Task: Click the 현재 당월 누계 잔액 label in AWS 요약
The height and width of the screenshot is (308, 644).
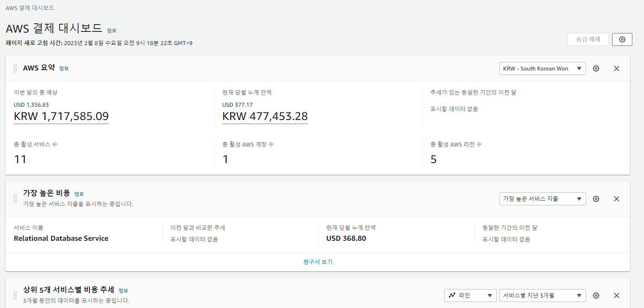Action: pos(247,93)
